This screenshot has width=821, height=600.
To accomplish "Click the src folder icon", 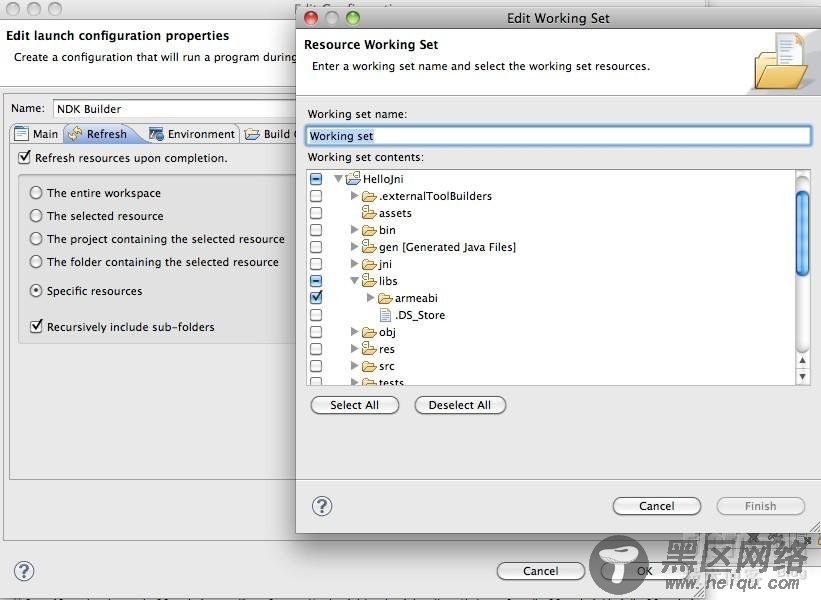I will (x=370, y=366).
